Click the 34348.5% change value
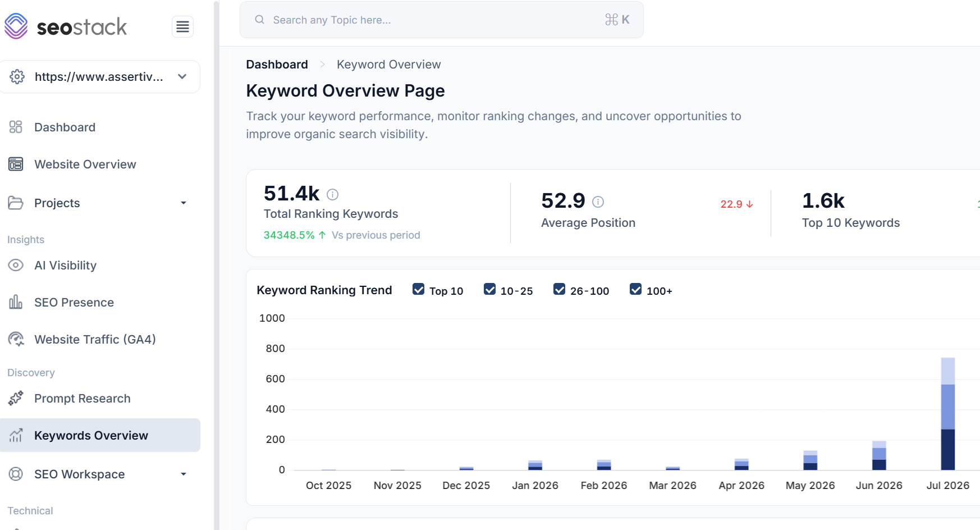The width and height of the screenshot is (980, 530). pos(289,235)
